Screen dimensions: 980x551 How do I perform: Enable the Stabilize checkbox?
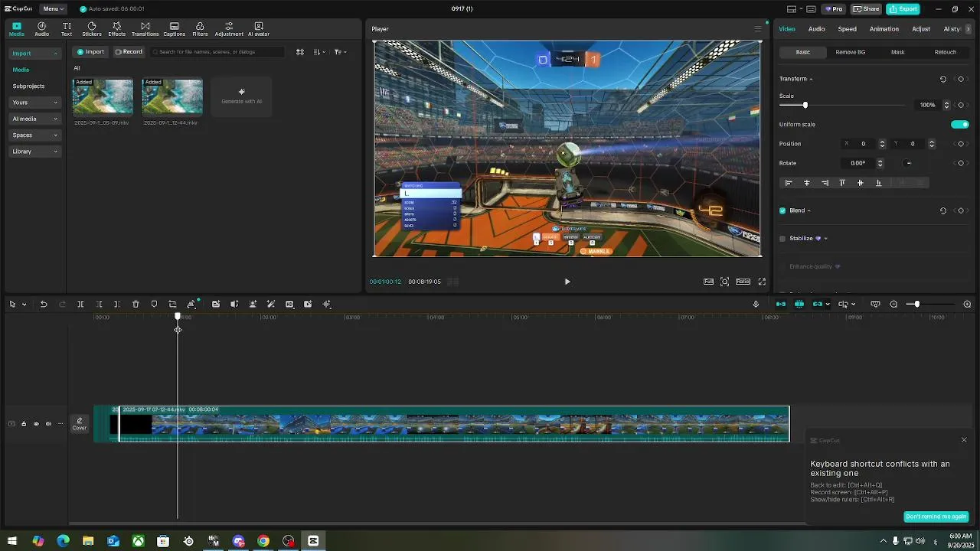coord(782,239)
